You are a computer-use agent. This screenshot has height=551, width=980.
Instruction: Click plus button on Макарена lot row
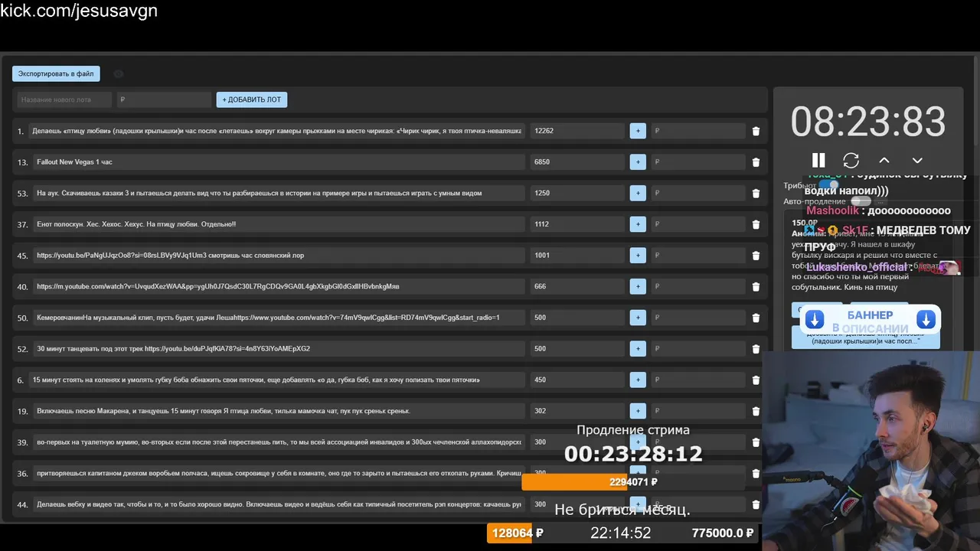[638, 411]
